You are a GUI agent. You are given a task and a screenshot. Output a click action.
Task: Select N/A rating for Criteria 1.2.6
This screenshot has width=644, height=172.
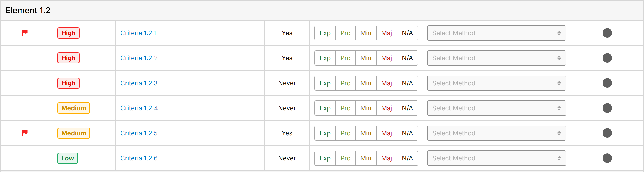pos(407,158)
